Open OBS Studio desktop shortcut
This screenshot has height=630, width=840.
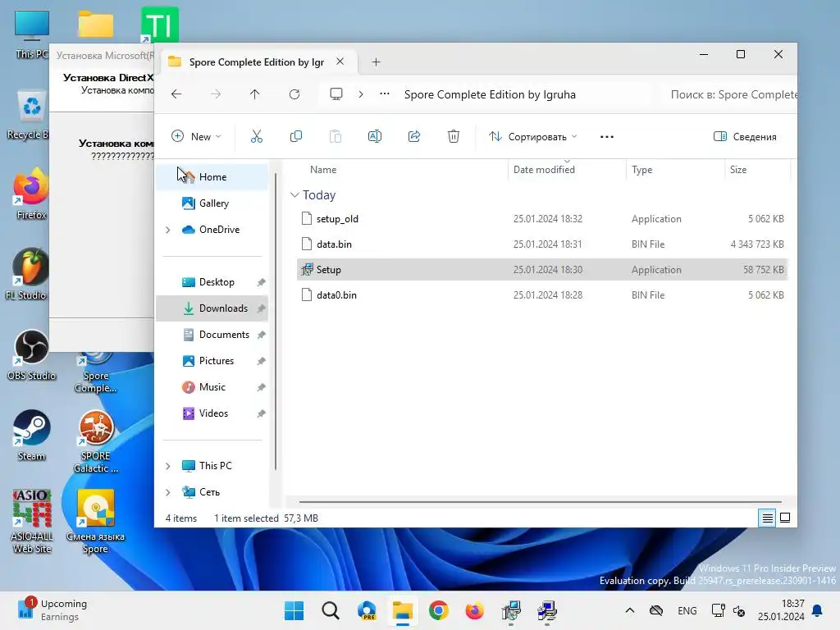click(x=32, y=354)
